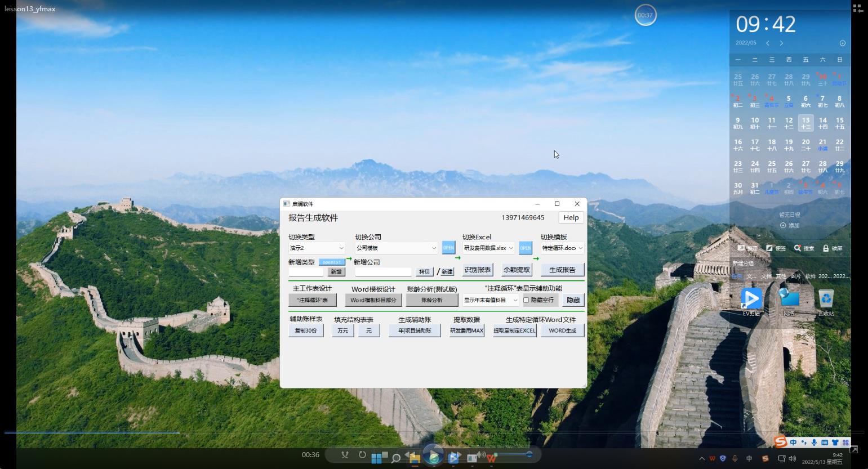Click the blue OPEN icon beside 公司模板
This screenshot has width=868, height=469.
(x=448, y=248)
